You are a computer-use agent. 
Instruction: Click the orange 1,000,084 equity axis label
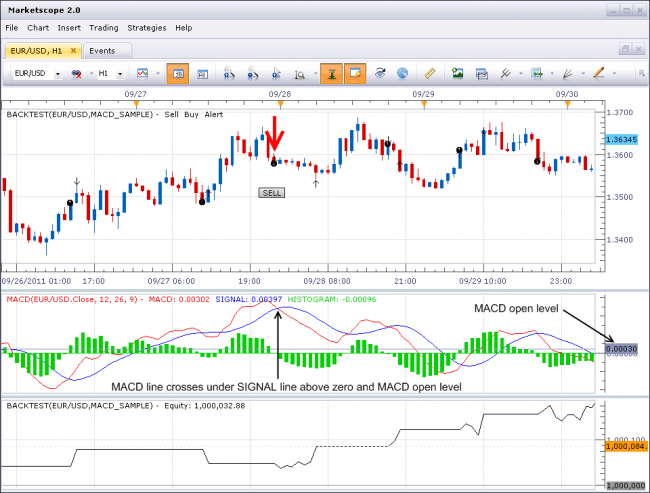[x=626, y=446]
